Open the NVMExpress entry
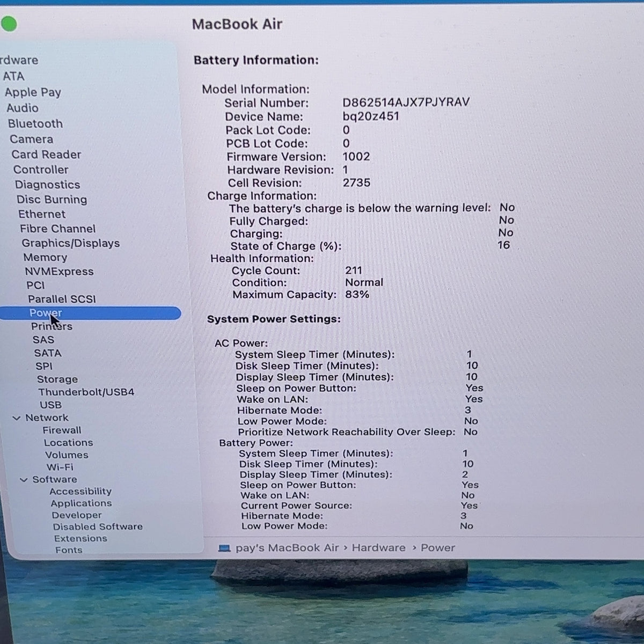Viewport: 644px width, 644px height. point(59,272)
